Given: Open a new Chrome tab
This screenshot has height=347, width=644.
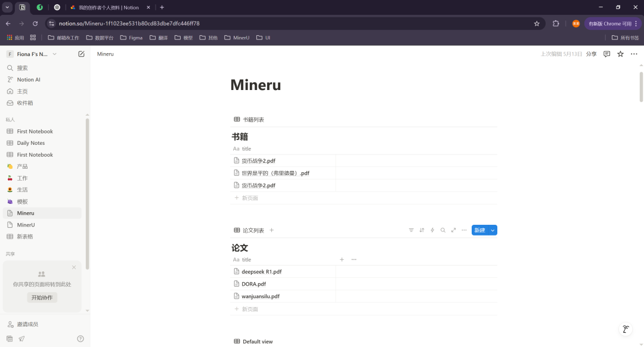Looking at the screenshot, I should (x=162, y=7).
